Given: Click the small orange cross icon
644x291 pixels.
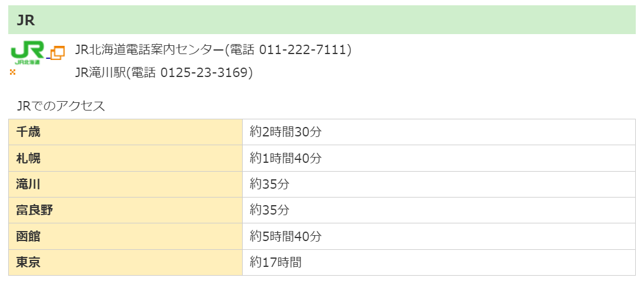Looking at the screenshot, I should [12, 72].
